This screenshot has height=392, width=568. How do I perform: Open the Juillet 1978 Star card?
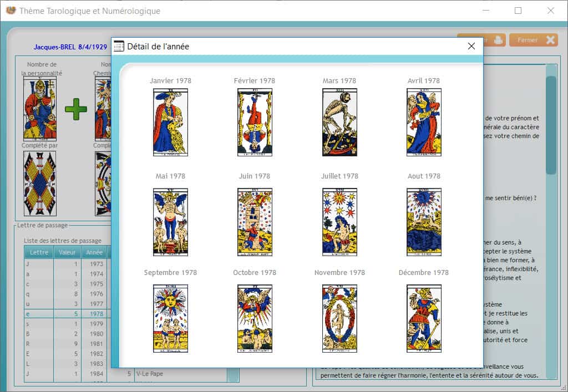[340, 222]
